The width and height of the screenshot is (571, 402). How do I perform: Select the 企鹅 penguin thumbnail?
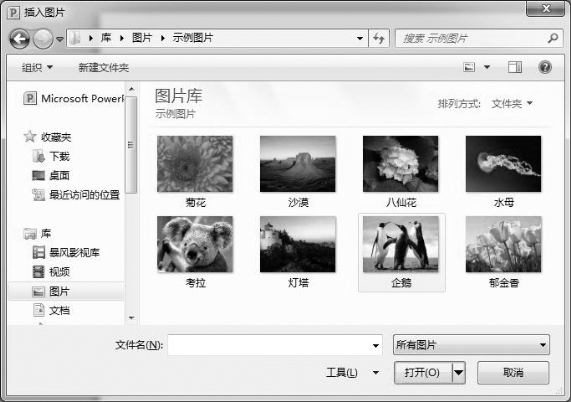click(x=401, y=252)
